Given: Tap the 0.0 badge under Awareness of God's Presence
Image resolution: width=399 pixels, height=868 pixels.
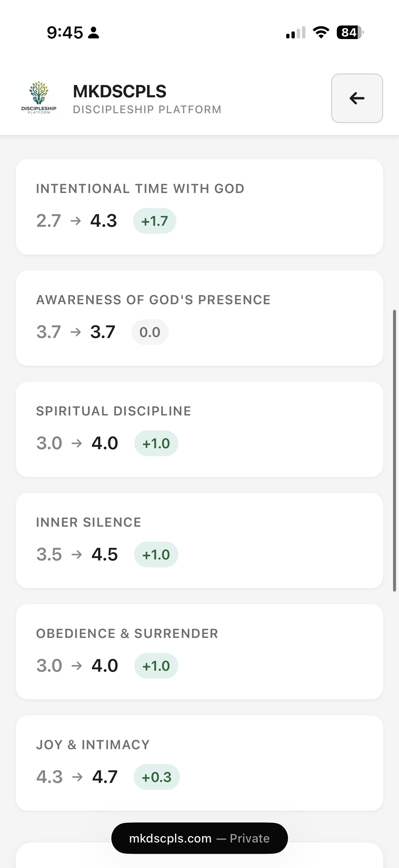Looking at the screenshot, I should point(150,332).
